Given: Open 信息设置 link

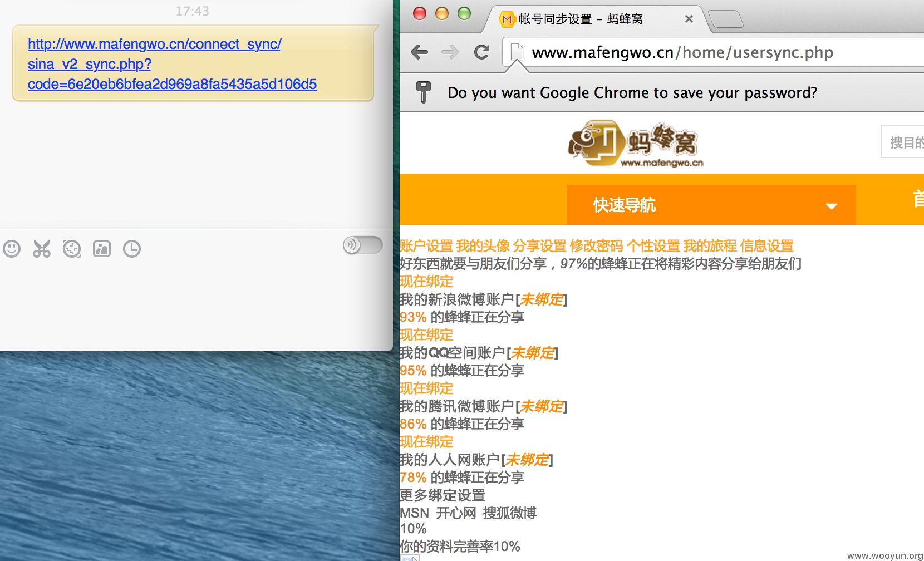Looking at the screenshot, I should click(767, 245).
